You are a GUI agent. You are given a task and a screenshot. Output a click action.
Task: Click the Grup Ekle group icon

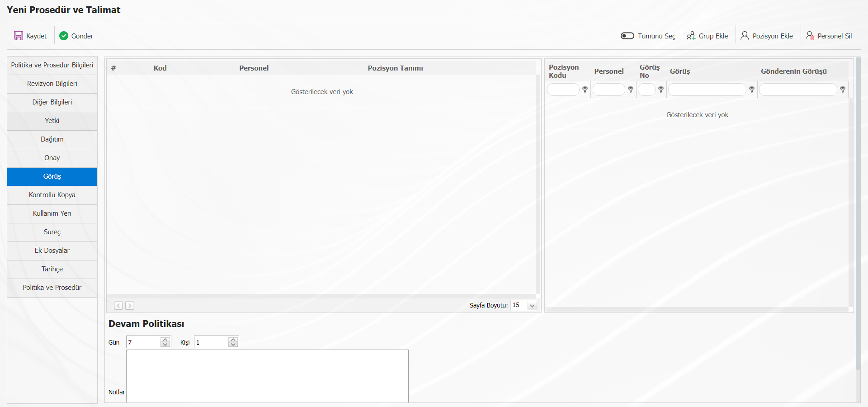tap(691, 36)
